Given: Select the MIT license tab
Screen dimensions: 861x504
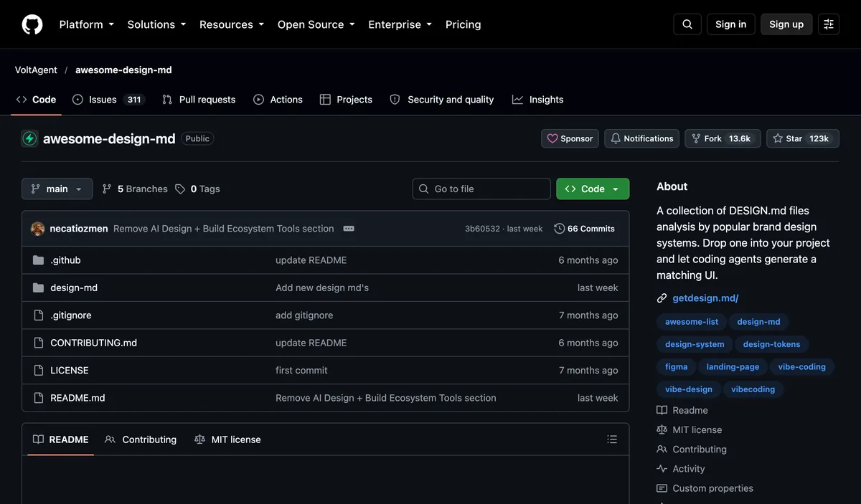Looking at the screenshot, I should (227, 439).
